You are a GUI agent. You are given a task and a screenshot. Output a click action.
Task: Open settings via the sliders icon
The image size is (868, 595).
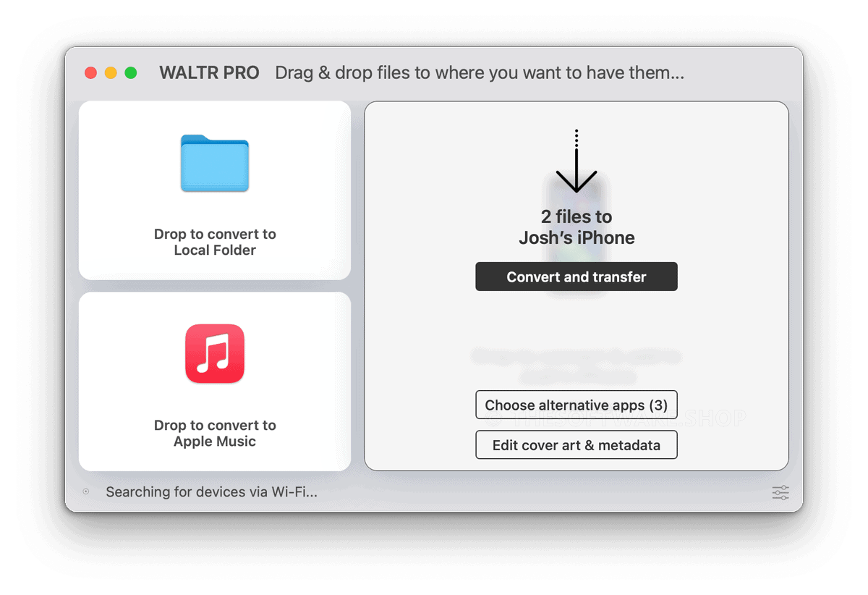pos(780,493)
